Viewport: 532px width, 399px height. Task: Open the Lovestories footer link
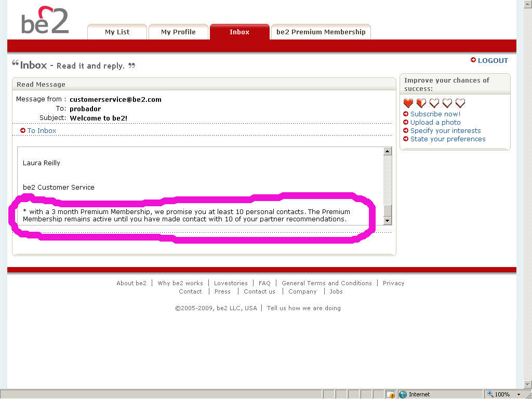point(231,283)
